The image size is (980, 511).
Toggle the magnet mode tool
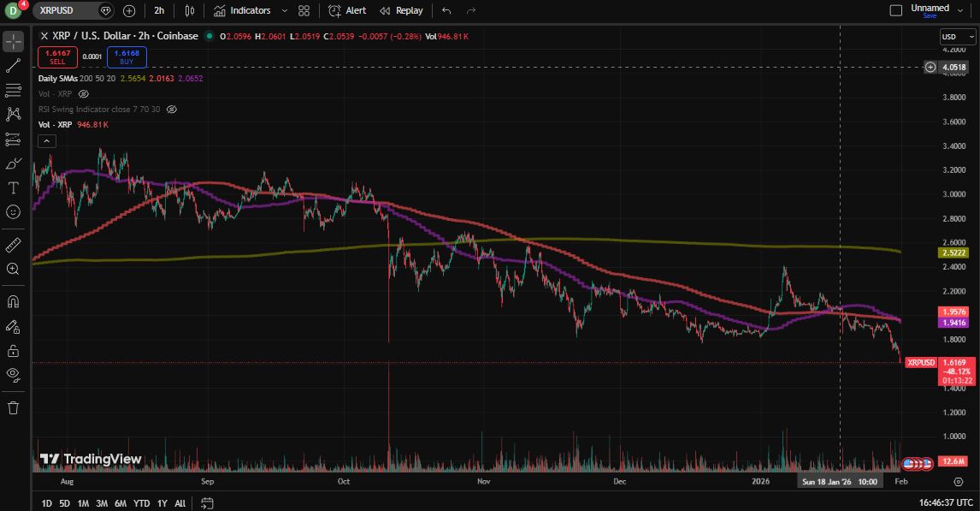pyautogui.click(x=13, y=301)
